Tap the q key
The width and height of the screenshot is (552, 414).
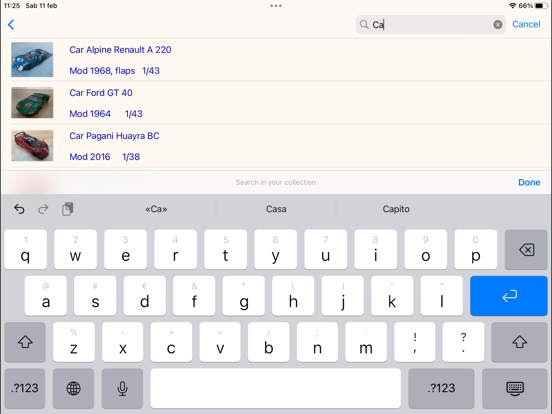pos(25,250)
